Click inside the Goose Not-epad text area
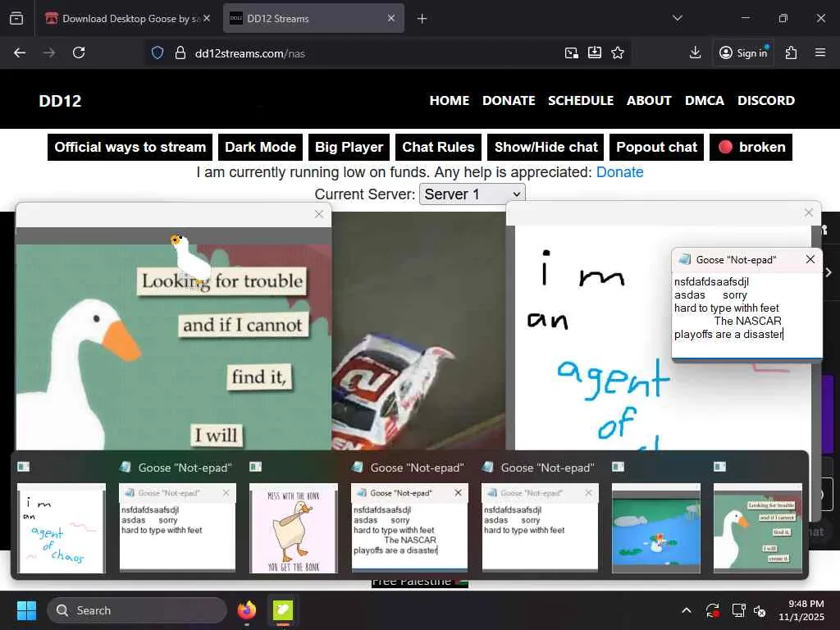Image resolution: width=840 pixels, height=630 pixels. [746, 314]
